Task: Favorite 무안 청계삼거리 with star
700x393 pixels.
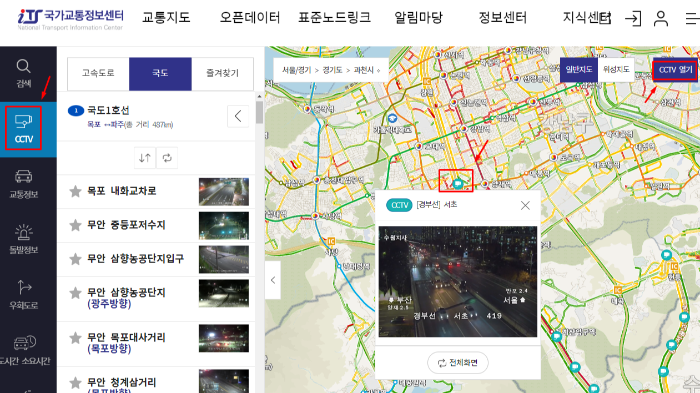Action: [75, 383]
